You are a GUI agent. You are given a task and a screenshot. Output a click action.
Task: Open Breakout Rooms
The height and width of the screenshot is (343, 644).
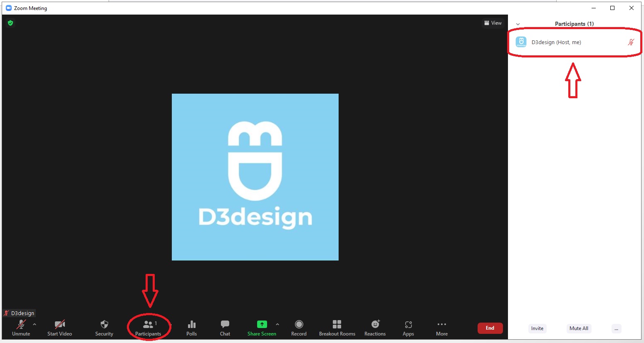(337, 328)
